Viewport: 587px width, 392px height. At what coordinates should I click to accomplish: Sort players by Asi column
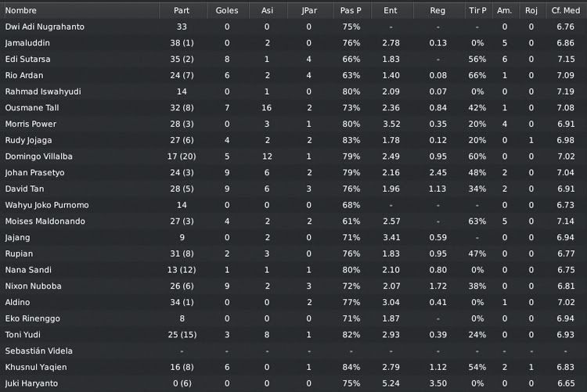[267, 10]
